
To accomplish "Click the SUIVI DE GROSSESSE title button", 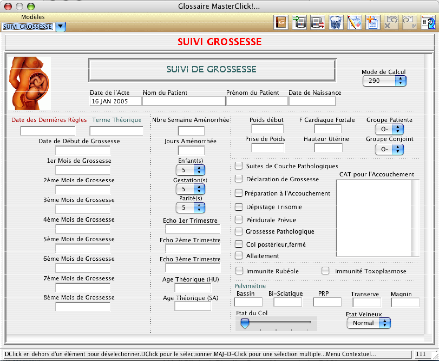I will pyautogui.click(x=212, y=70).
